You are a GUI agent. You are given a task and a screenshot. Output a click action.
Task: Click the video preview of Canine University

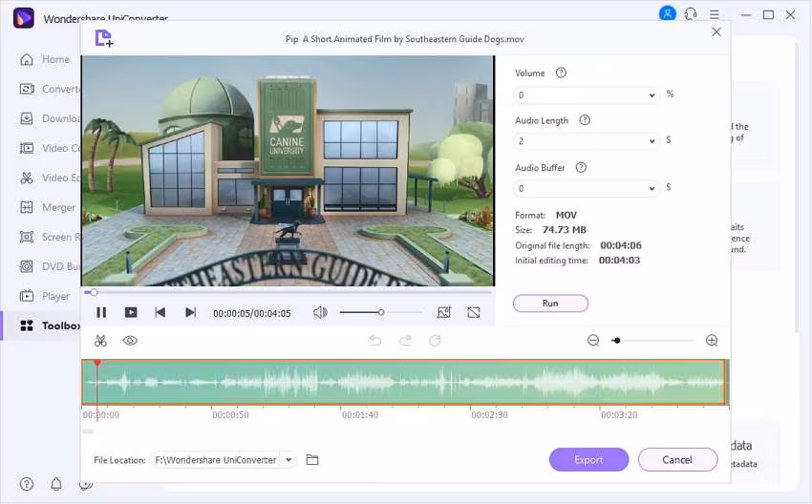(x=288, y=171)
